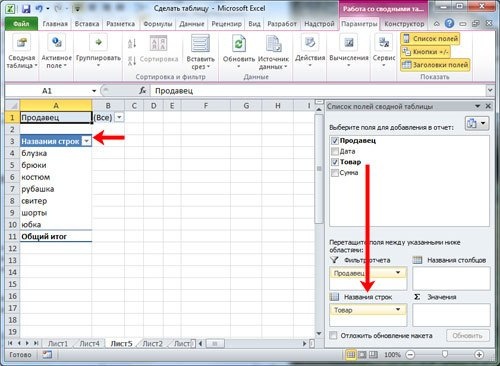Uncheck the Продавец field checkbox
500x366 pixels.
click(x=335, y=141)
